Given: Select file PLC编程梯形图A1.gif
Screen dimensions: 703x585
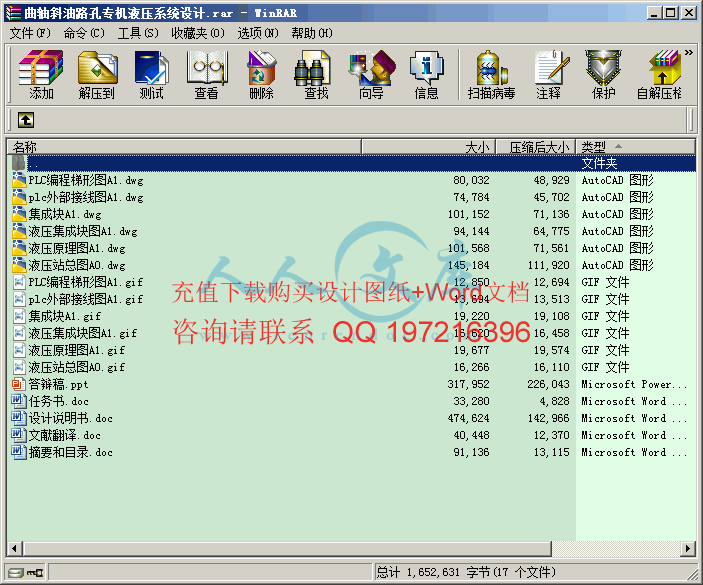Looking at the screenshot, I should (x=352, y=282).
